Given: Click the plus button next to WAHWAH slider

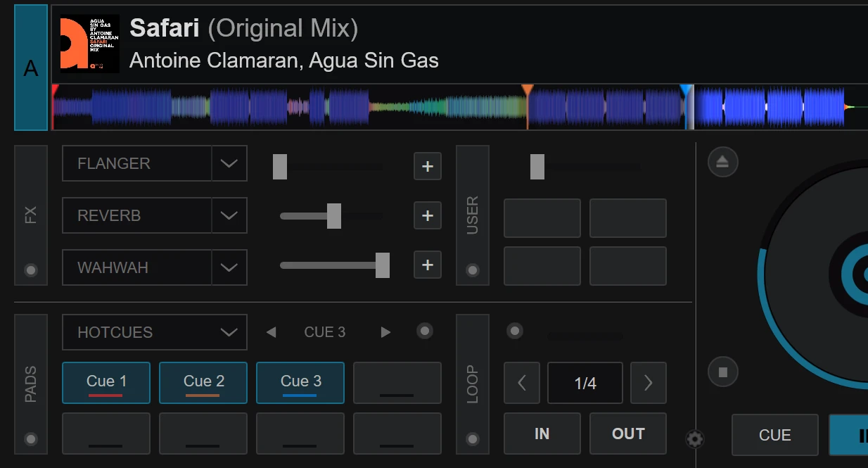Looking at the screenshot, I should pos(428,265).
